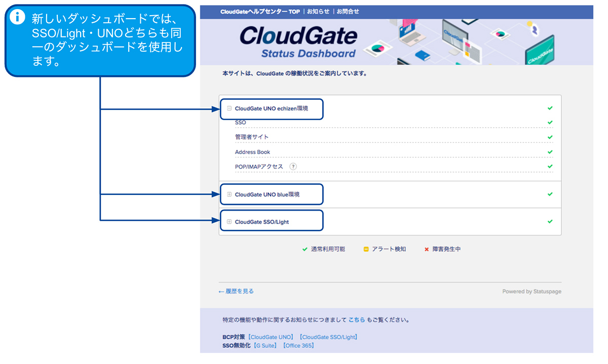The image size is (608, 364).
Task: Click the CloudGate Status Dashboard logo
Action: (298, 42)
